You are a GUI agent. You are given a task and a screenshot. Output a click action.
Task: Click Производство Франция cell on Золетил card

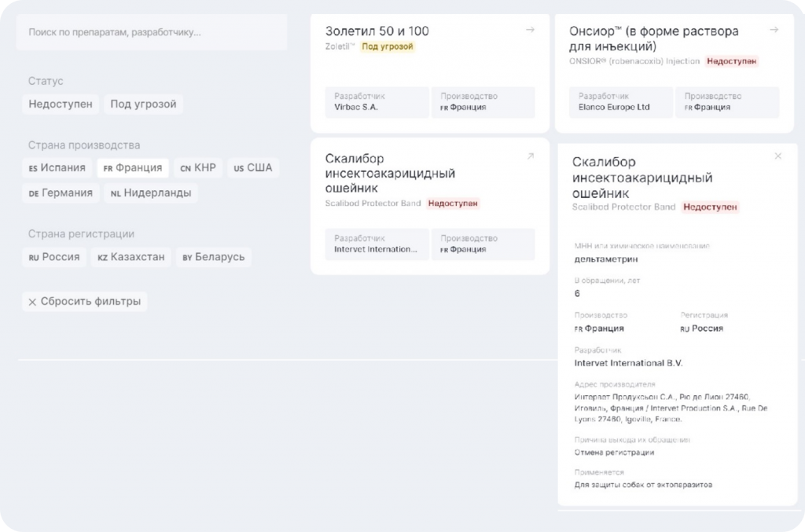click(483, 102)
